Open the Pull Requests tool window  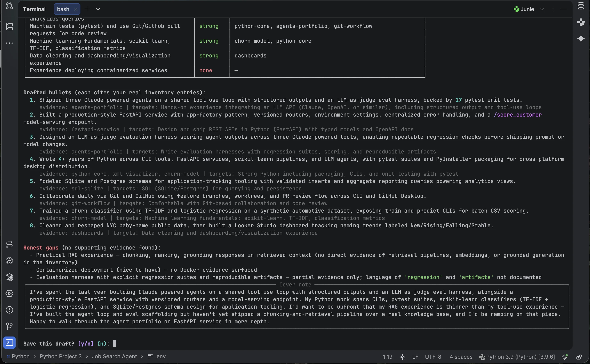click(9, 6)
